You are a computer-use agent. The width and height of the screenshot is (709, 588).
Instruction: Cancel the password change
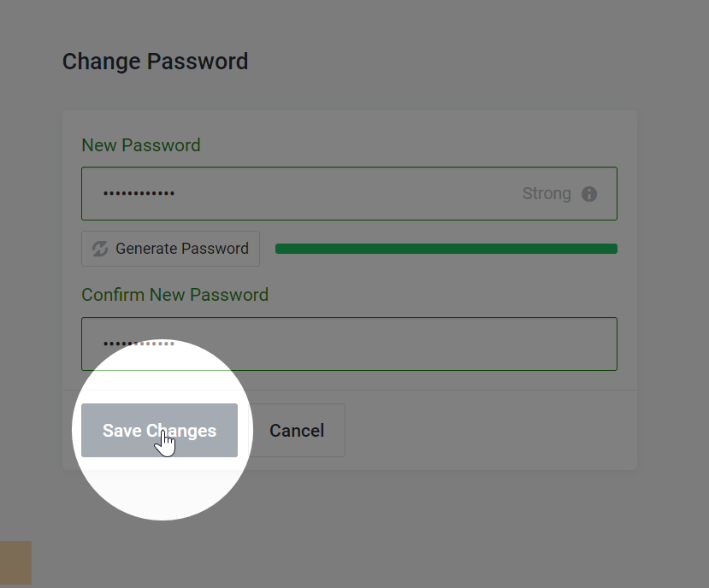(297, 430)
